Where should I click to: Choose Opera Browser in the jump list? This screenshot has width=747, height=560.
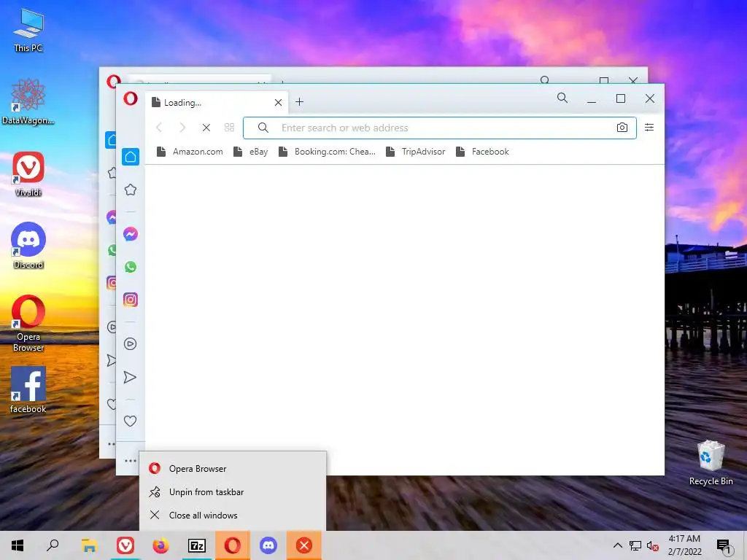click(233, 469)
